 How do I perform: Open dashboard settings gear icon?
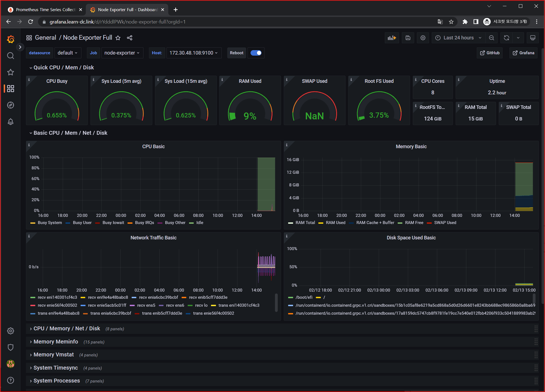click(x=423, y=38)
